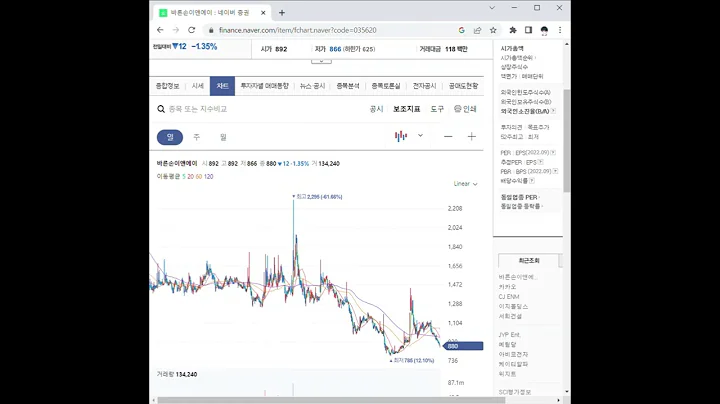Click the 최고 2,295 high marker
This screenshot has width=720, height=404.
coord(317,196)
